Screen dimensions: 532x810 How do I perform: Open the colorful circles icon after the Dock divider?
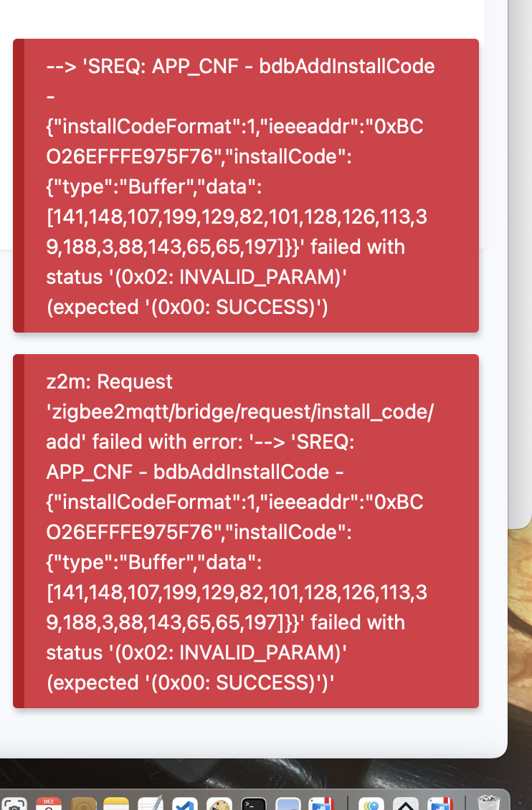tap(371, 803)
